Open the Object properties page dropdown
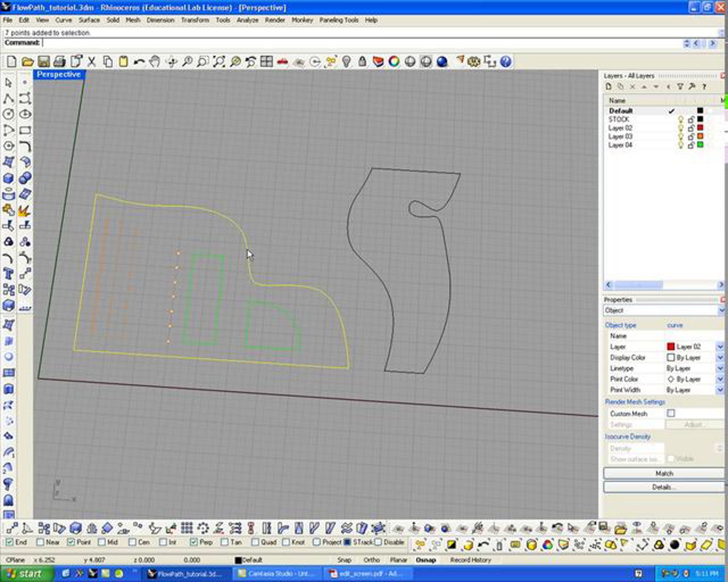Screen dimensions: 728x582 (721, 310)
